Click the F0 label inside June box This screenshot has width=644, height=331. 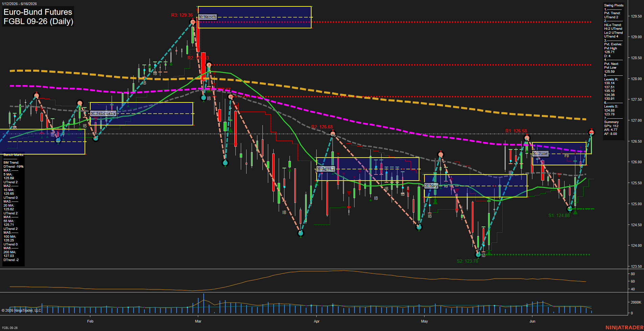click(x=567, y=156)
